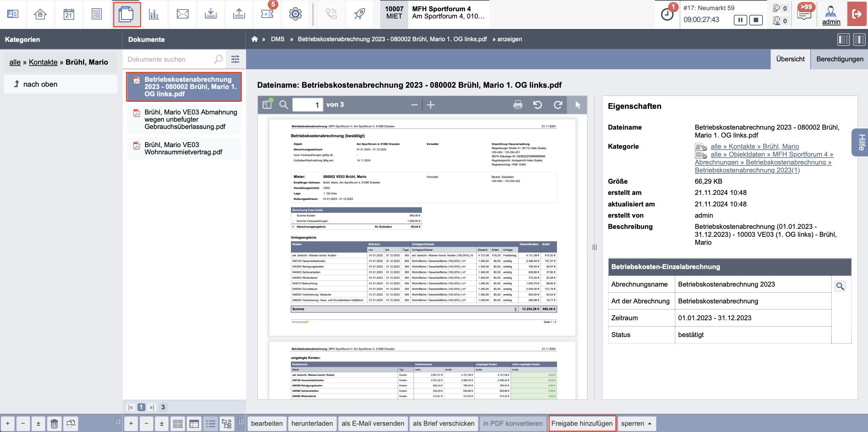Open the house/objects module icon
This screenshot has width=868, height=432.
pos(40,14)
